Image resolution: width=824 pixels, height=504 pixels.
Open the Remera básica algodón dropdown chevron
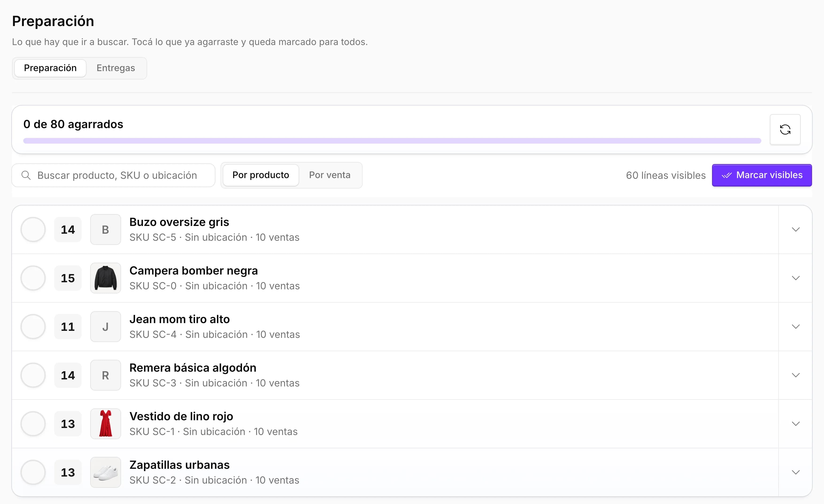(796, 375)
